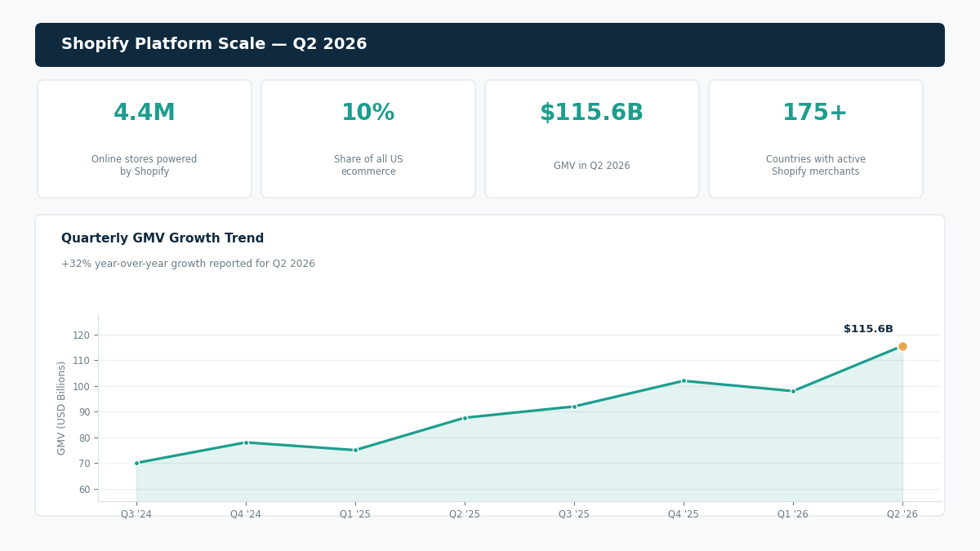
Task: Click the Q3 '24 data point on line
Action: 136,463
